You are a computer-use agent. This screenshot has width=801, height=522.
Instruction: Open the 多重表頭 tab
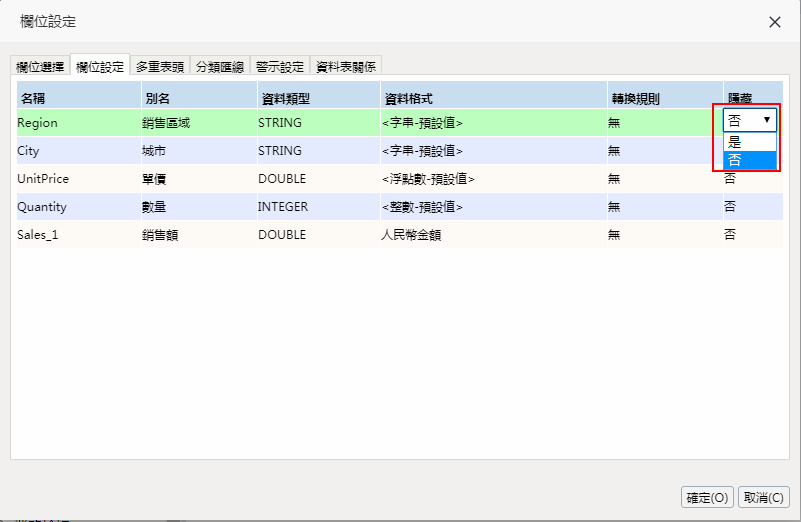(x=160, y=67)
